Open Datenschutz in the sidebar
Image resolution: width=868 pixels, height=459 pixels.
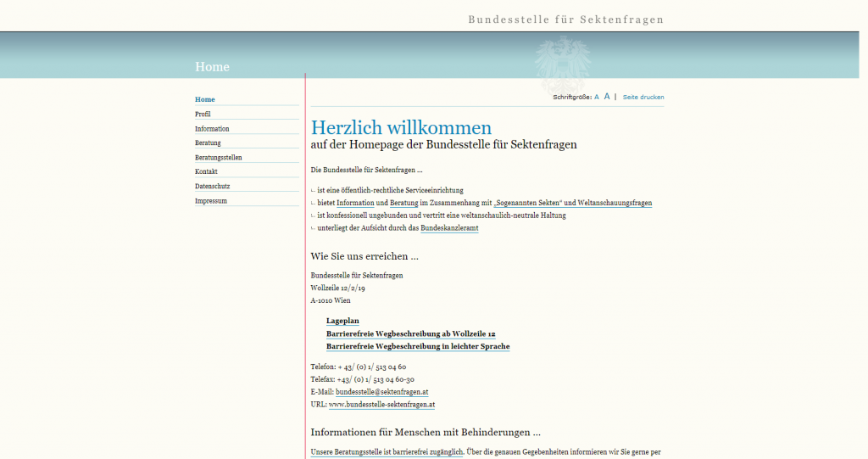[212, 187]
